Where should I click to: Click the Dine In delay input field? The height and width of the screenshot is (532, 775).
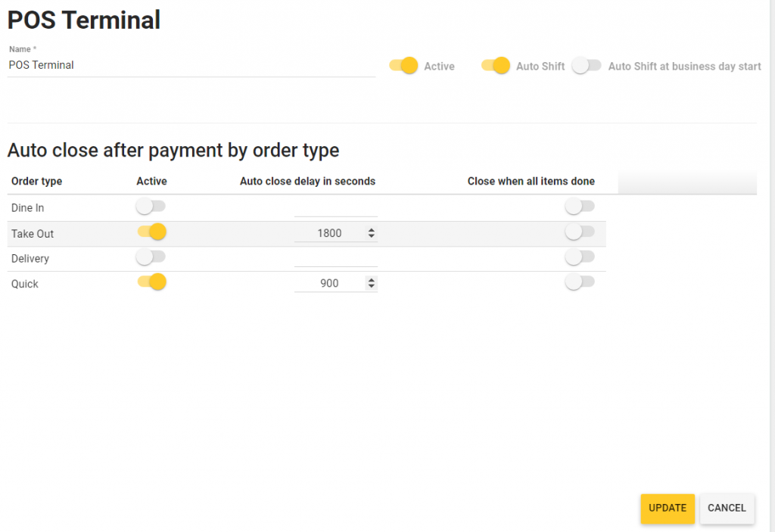coord(335,208)
